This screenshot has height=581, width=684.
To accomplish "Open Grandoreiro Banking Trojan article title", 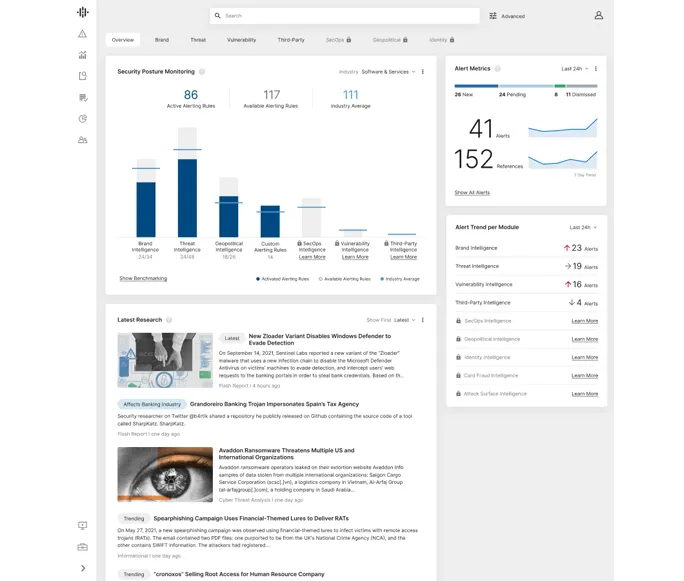I will (x=274, y=404).
